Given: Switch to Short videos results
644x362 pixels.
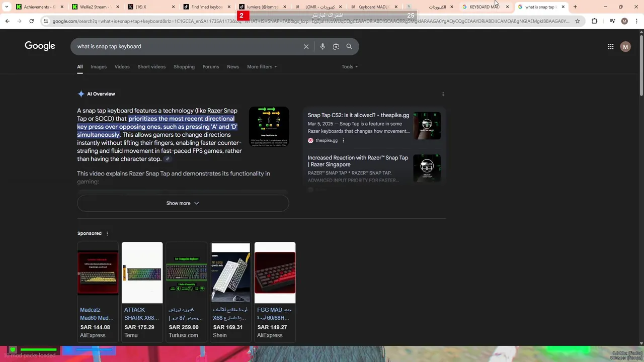Looking at the screenshot, I should [151, 67].
